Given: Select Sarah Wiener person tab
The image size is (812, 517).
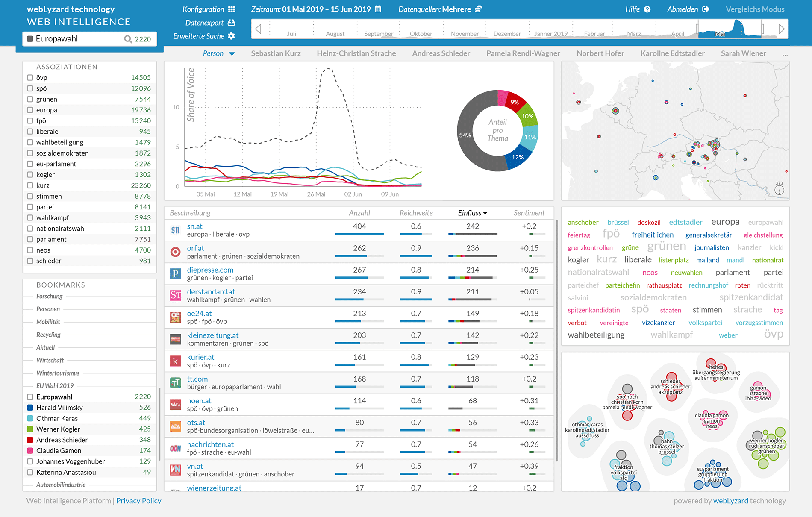Looking at the screenshot, I should tap(743, 53).
